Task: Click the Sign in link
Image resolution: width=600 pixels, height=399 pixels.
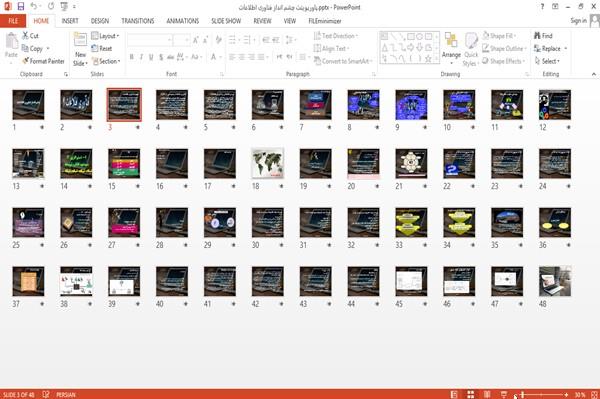Action: coord(578,21)
